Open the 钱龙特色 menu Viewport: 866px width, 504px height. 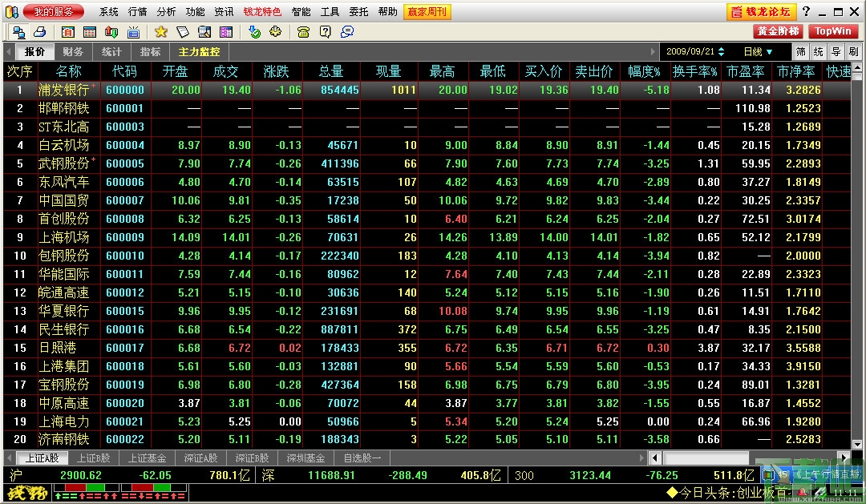262,11
